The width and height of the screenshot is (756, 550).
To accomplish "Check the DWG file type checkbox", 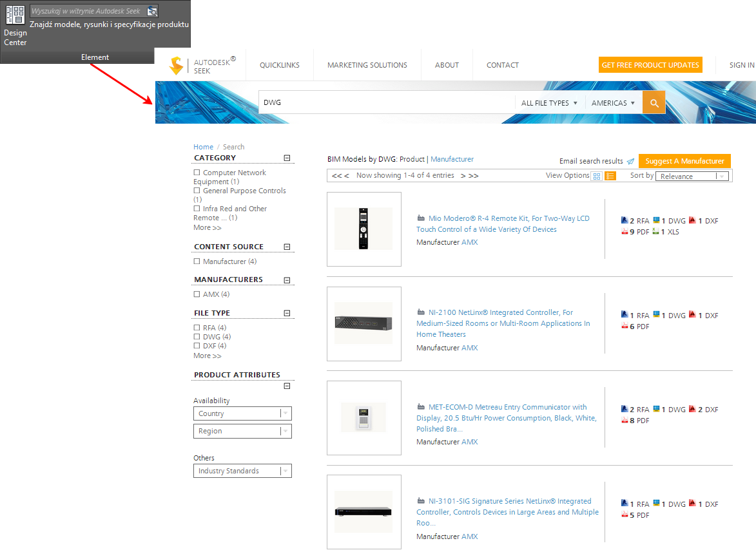I will tap(197, 337).
